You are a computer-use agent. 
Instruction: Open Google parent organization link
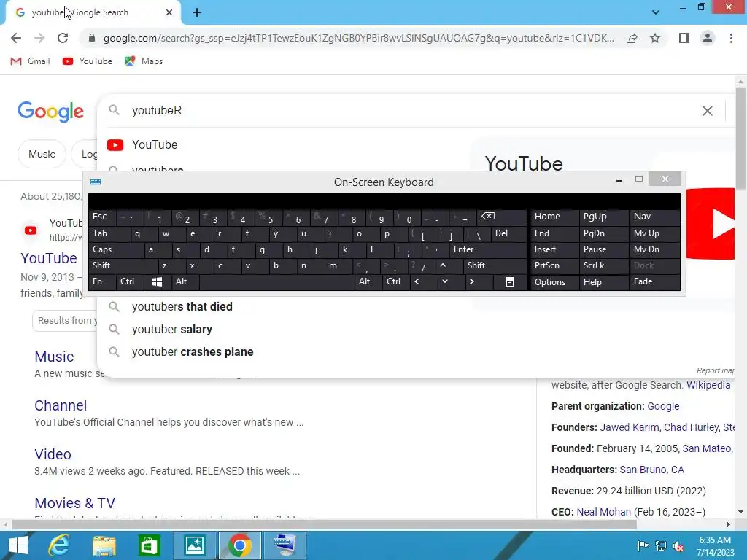pyautogui.click(x=663, y=406)
